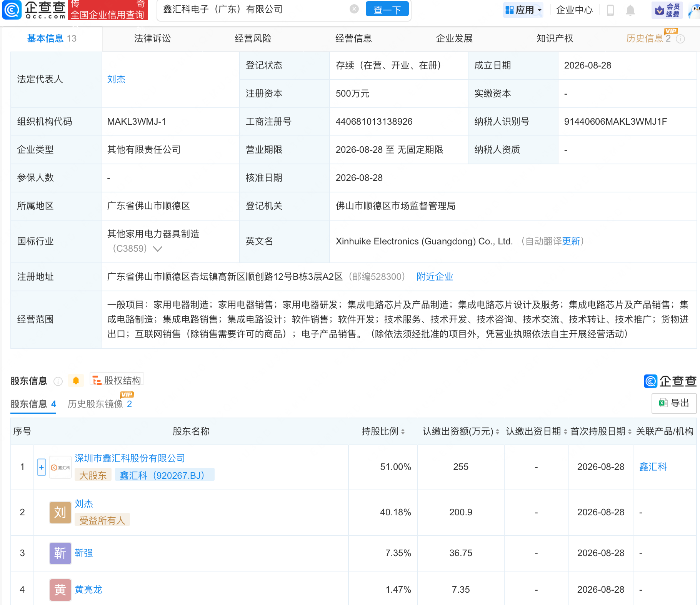
Task: Open 附近企业 link near address
Action: [435, 277]
